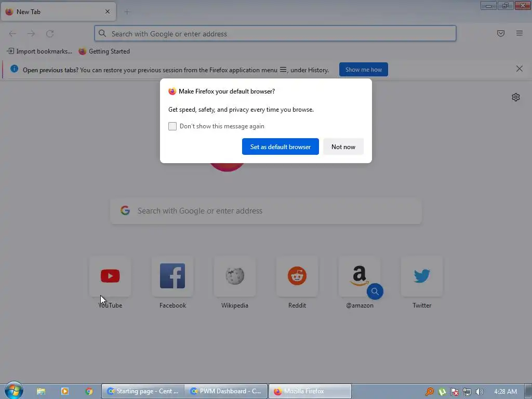The image size is (532, 399).
Task: Open new tab page personalize settings gear
Action: [x=516, y=97]
